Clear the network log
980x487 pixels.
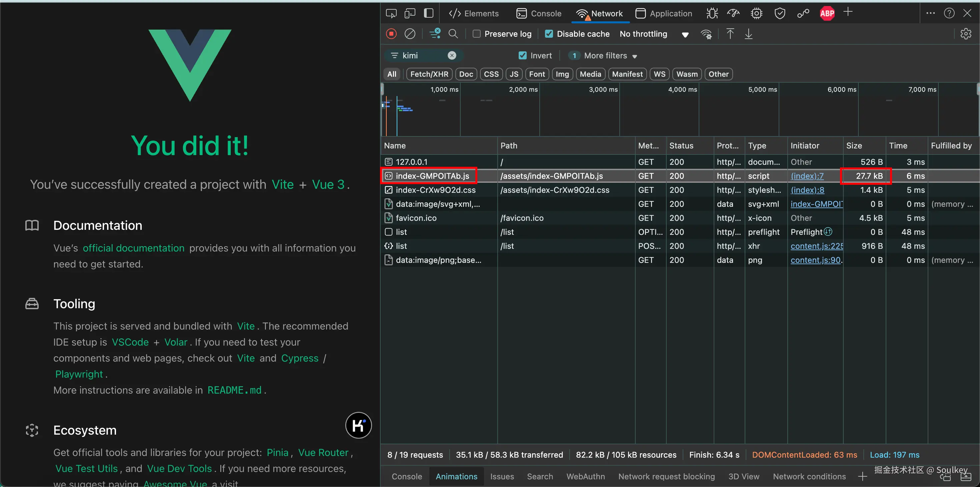(410, 34)
